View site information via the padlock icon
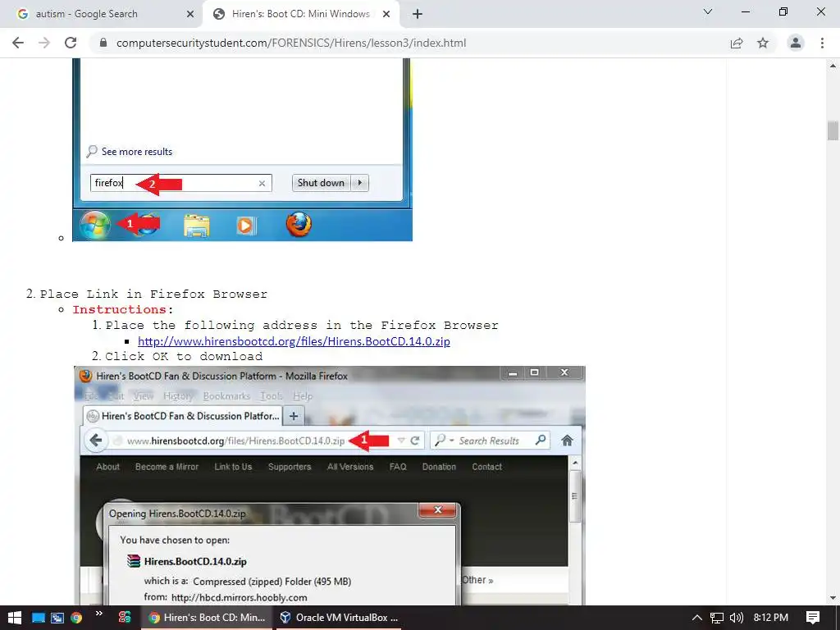Screen dimensions: 840x630 pos(103,43)
